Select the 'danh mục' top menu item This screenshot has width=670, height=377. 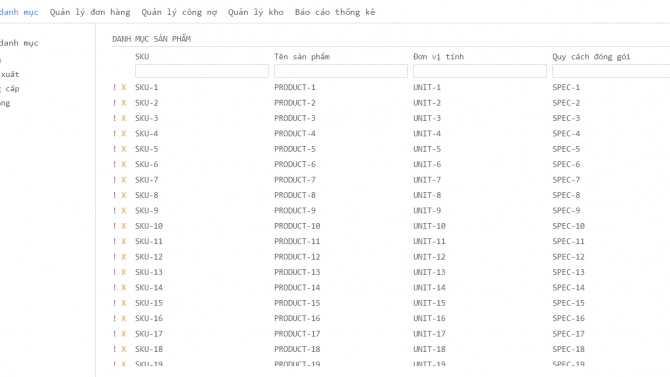(x=19, y=12)
